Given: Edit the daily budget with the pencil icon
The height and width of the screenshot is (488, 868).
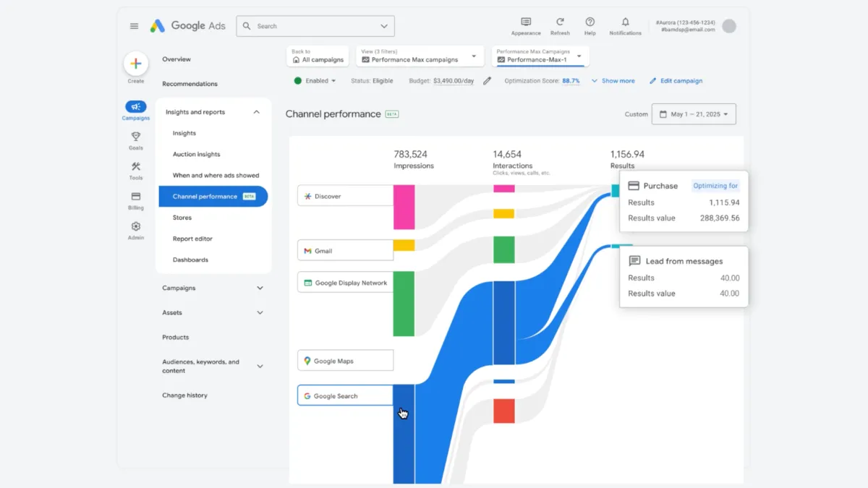Looking at the screenshot, I should tap(486, 80).
